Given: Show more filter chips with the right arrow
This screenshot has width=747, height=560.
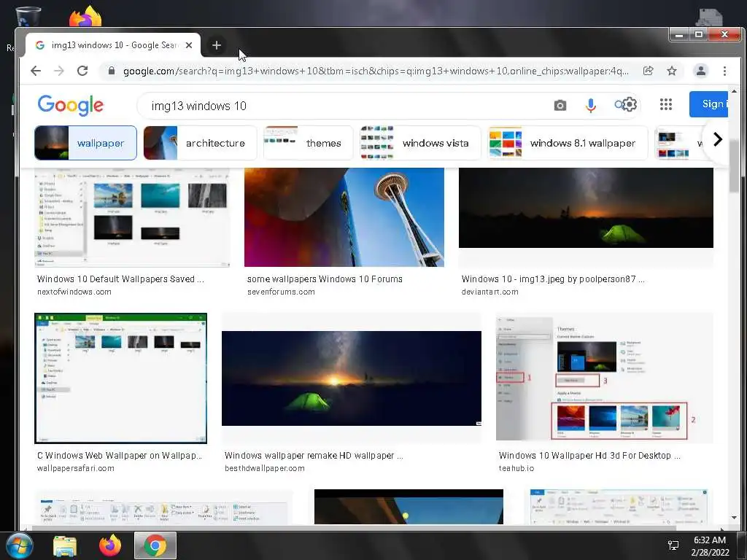Looking at the screenshot, I should (x=717, y=139).
